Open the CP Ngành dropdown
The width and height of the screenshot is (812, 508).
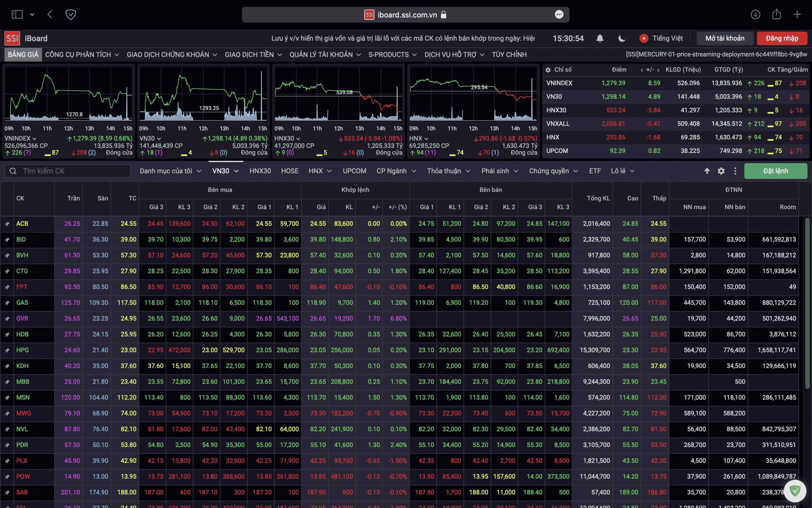click(396, 171)
